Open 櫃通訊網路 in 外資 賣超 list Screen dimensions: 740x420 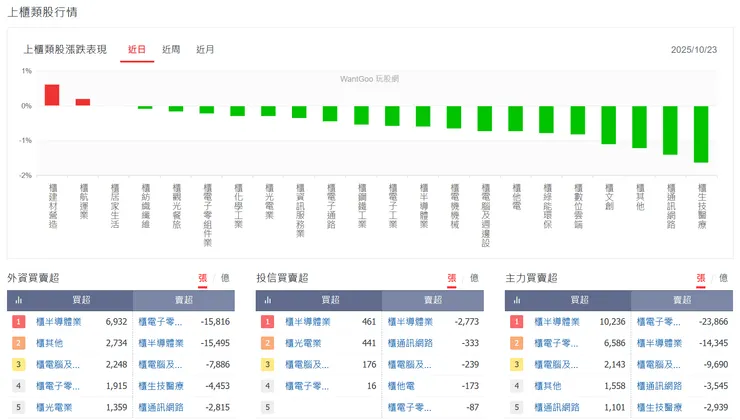[161, 407]
